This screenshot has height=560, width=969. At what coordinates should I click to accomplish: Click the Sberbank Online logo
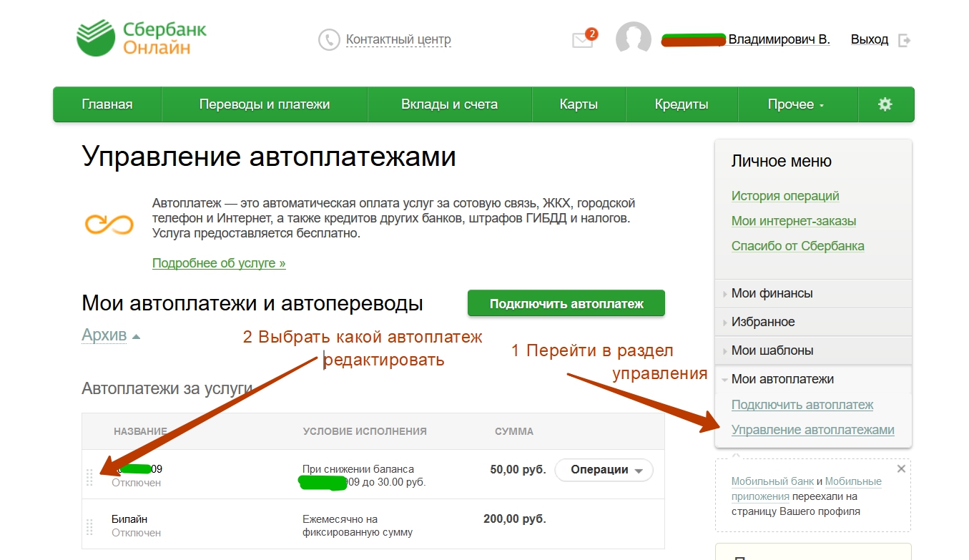click(141, 39)
